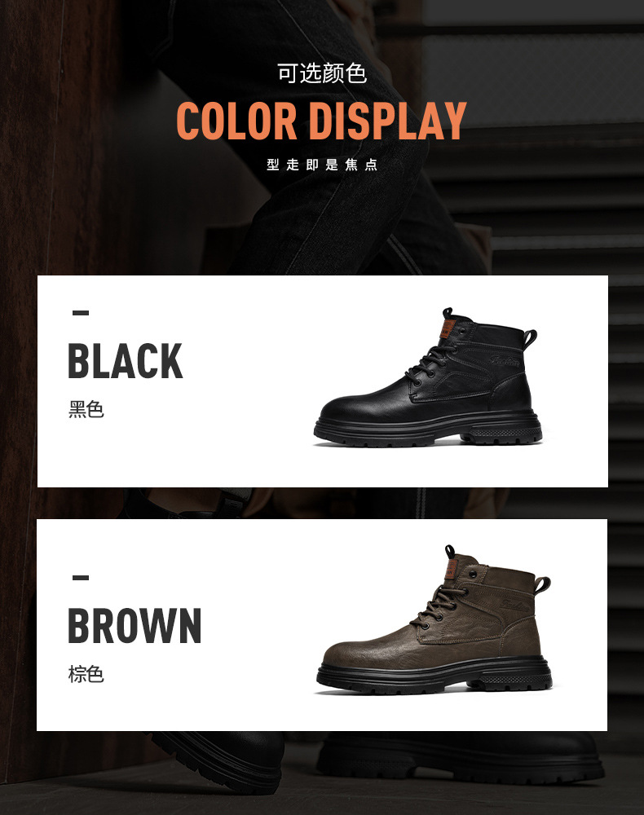Click the black sole of the brown boot
This screenshot has height=815, width=644.
click(434, 676)
